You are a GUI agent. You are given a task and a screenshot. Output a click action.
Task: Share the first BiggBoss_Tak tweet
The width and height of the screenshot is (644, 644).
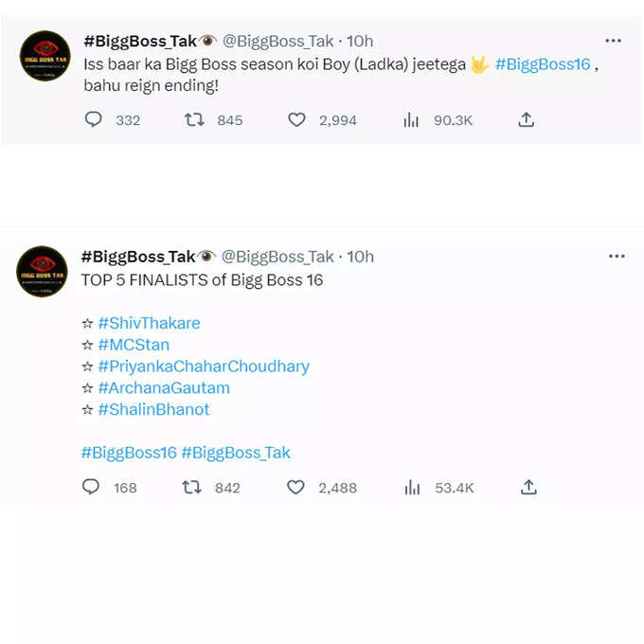(527, 119)
